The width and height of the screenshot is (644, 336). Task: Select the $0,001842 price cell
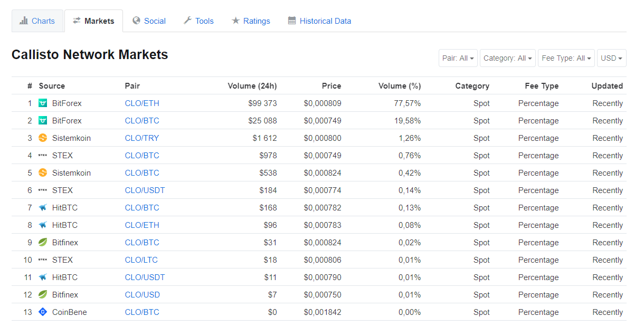(323, 312)
